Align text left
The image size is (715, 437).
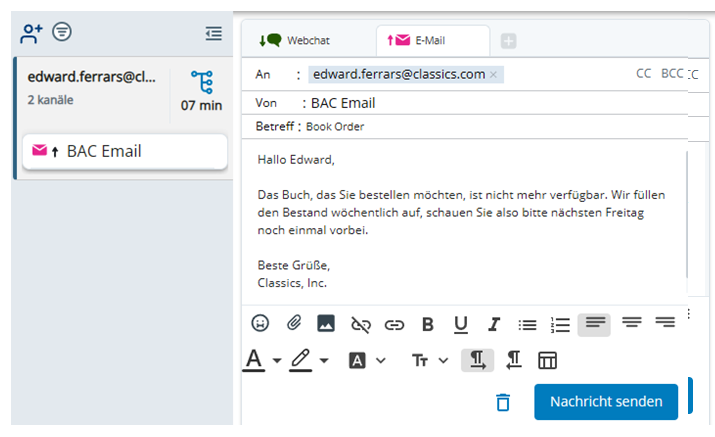(x=594, y=324)
